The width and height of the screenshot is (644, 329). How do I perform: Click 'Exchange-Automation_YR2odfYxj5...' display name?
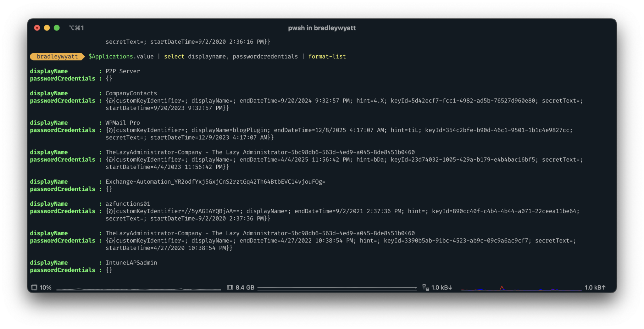215,181
